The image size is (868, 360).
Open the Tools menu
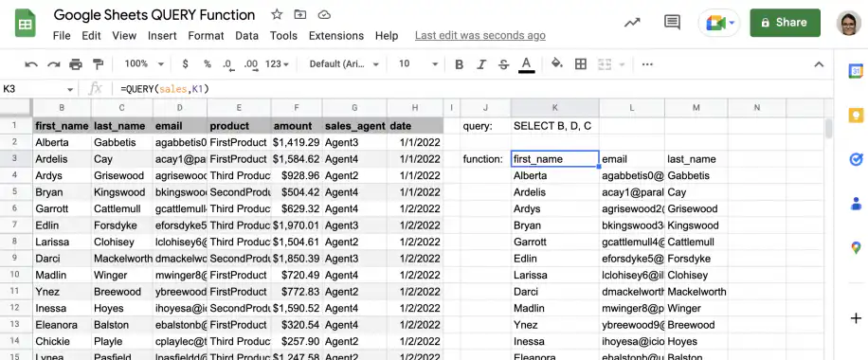[283, 35]
